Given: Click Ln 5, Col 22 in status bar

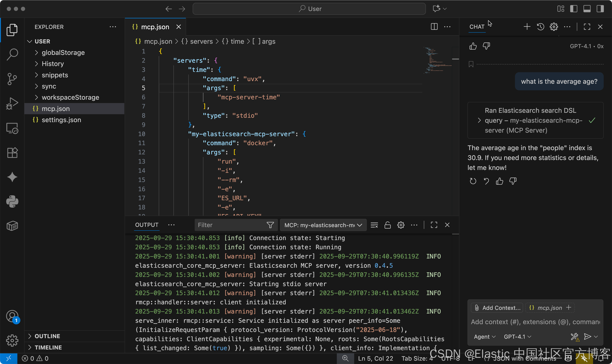Looking at the screenshot, I should tap(375, 358).
